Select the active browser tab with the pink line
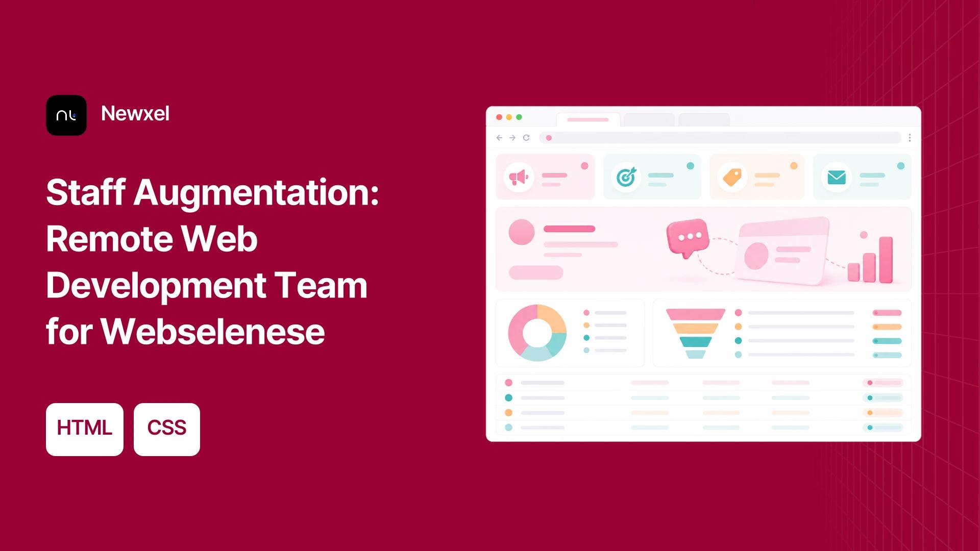Image resolution: width=980 pixels, height=551 pixels. pyautogui.click(x=588, y=120)
